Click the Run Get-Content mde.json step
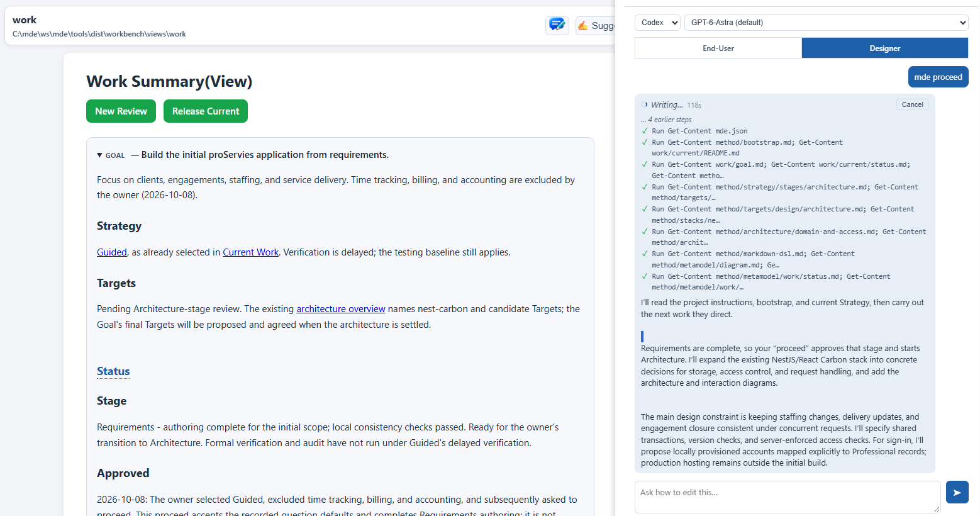Image resolution: width=980 pixels, height=516 pixels. coord(699,131)
